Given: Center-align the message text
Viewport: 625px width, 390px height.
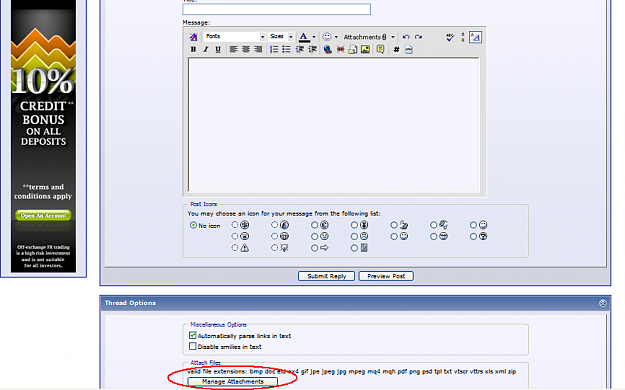Looking at the screenshot, I should (246, 49).
